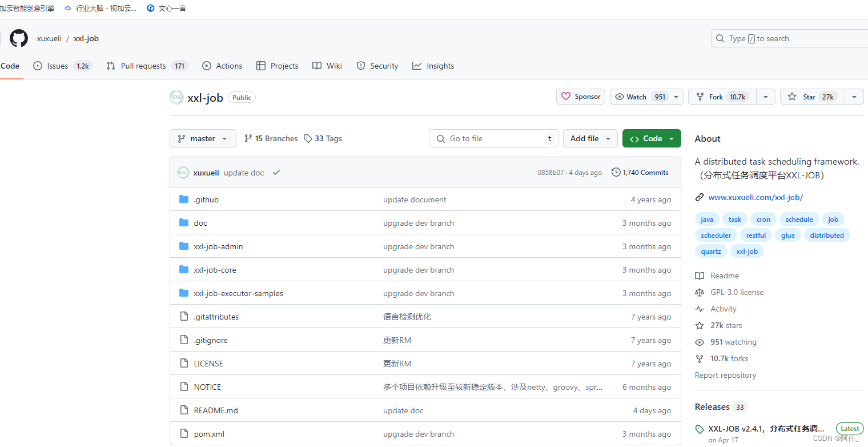
Task: Click the commit hash 0858b07
Action: [x=550, y=172]
